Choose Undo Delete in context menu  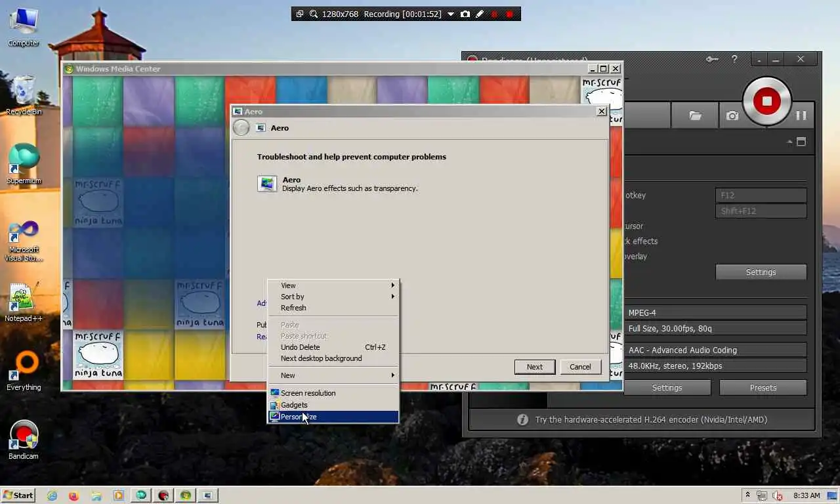click(x=333, y=347)
